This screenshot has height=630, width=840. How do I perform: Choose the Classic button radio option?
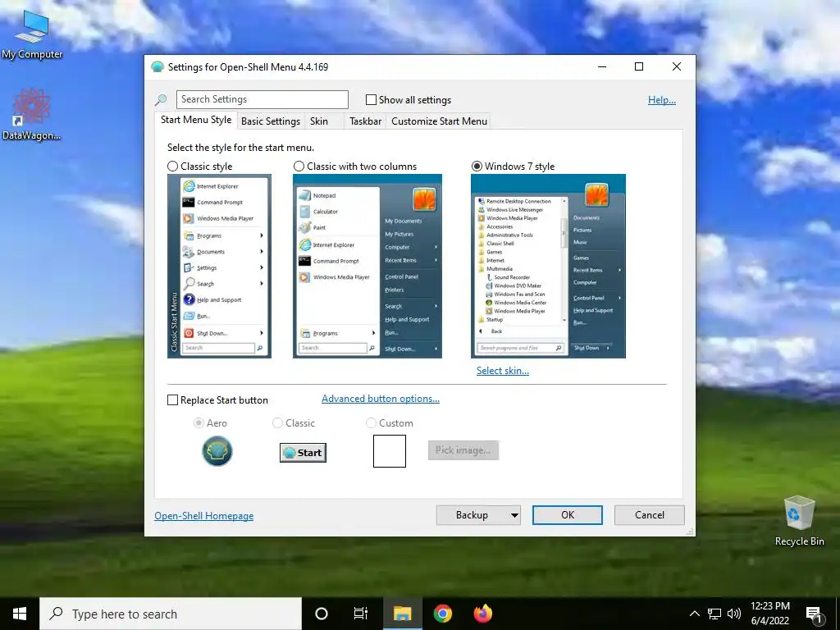(x=277, y=423)
